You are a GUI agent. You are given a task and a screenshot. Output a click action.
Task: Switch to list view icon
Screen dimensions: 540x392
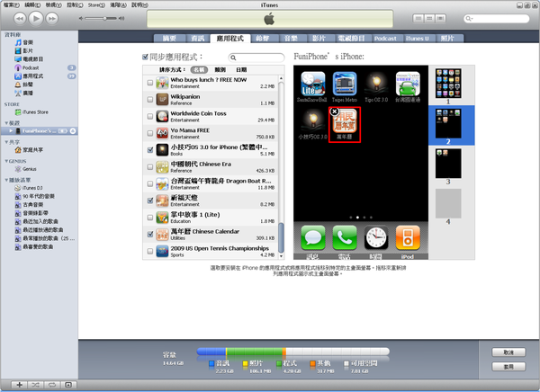coord(418,18)
